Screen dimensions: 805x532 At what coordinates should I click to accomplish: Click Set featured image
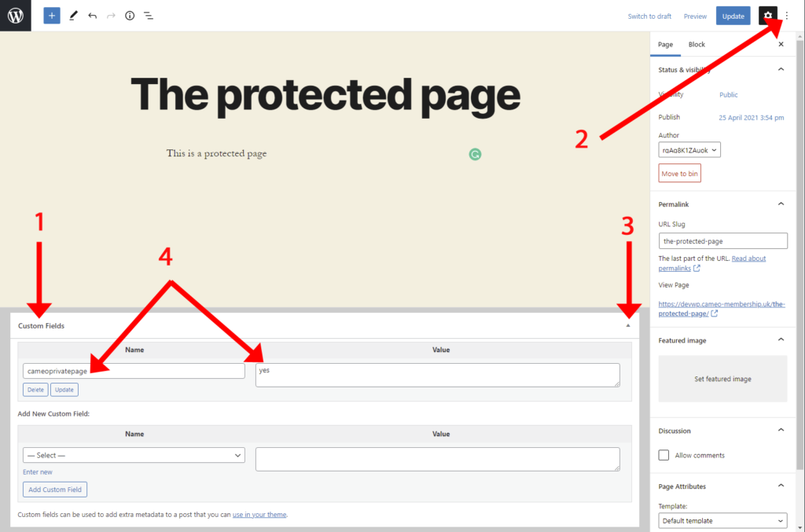pos(723,379)
